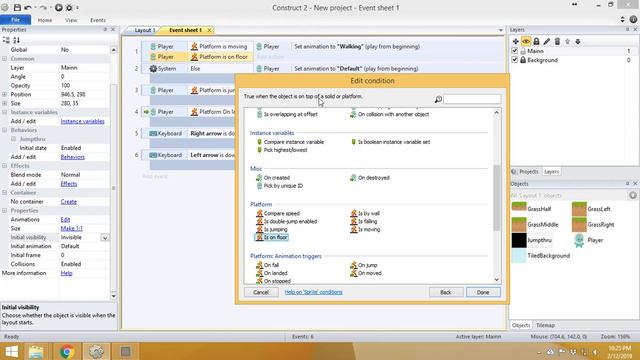Select the black Jumpthru object icon
The image size is (640, 360).
(x=519, y=240)
